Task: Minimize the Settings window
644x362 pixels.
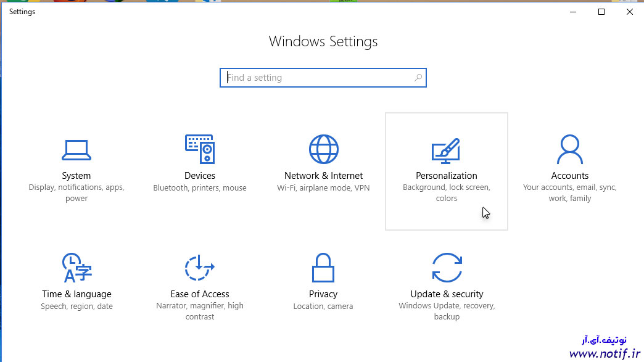Action: pyautogui.click(x=573, y=12)
